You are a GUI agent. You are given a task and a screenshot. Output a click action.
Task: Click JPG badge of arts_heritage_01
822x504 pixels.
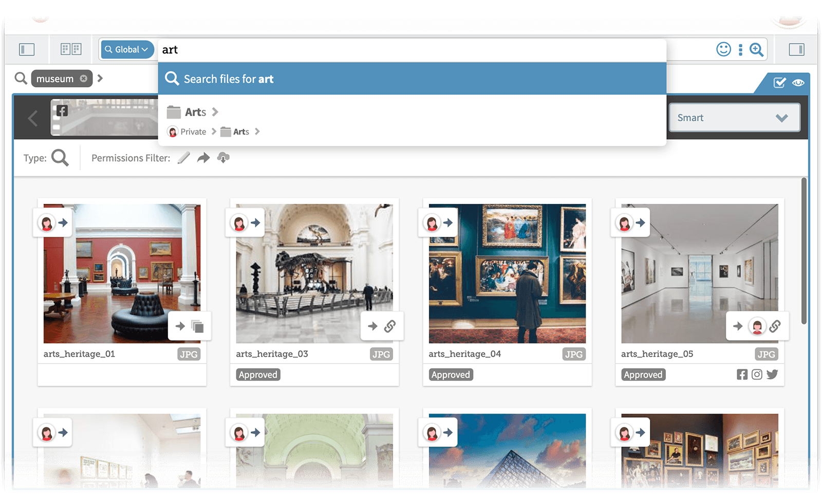pyautogui.click(x=189, y=354)
